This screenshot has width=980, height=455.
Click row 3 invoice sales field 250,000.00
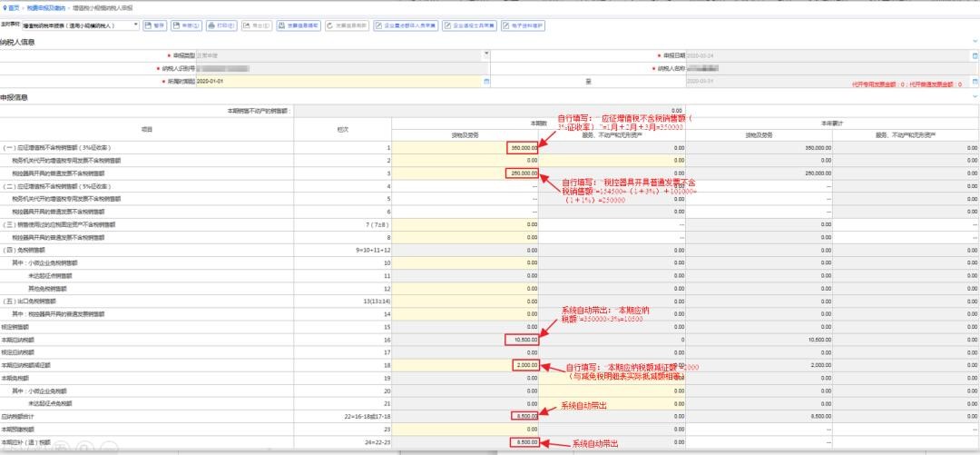click(x=523, y=173)
